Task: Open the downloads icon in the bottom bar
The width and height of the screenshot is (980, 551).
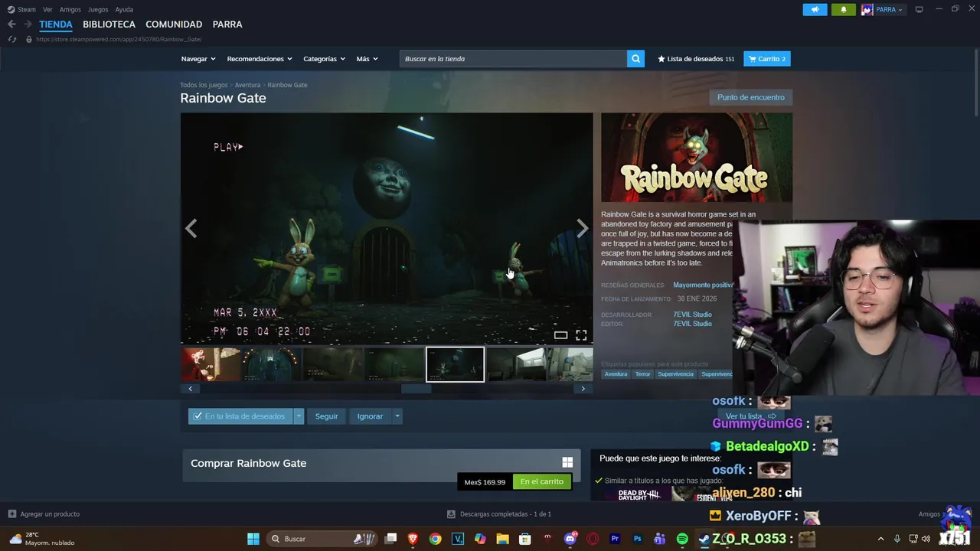Action: point(451,514)
